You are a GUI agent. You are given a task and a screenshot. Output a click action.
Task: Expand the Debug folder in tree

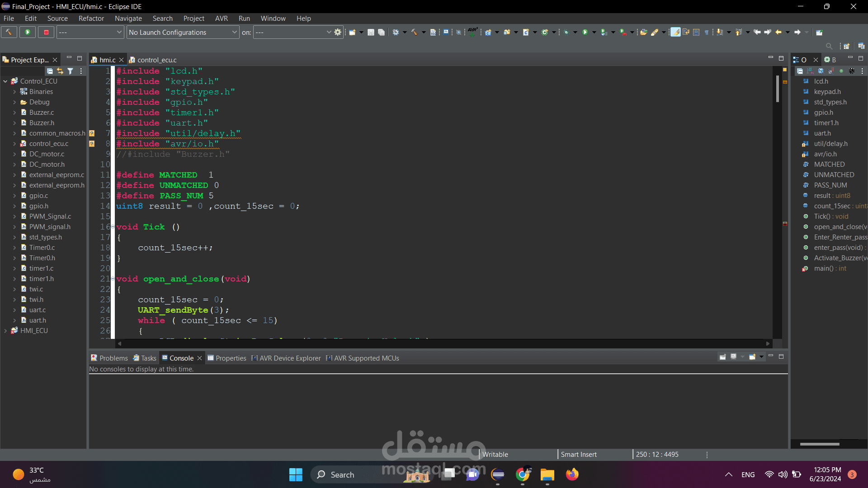click(14, 102)
